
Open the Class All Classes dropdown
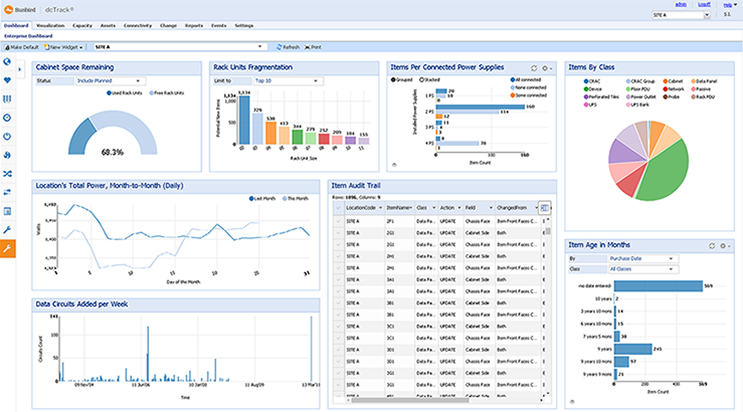click(x=643, y=269)
